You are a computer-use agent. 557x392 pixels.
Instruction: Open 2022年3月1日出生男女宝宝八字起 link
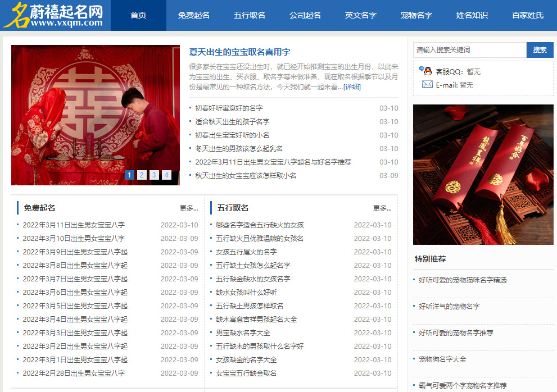pos(75,360)
